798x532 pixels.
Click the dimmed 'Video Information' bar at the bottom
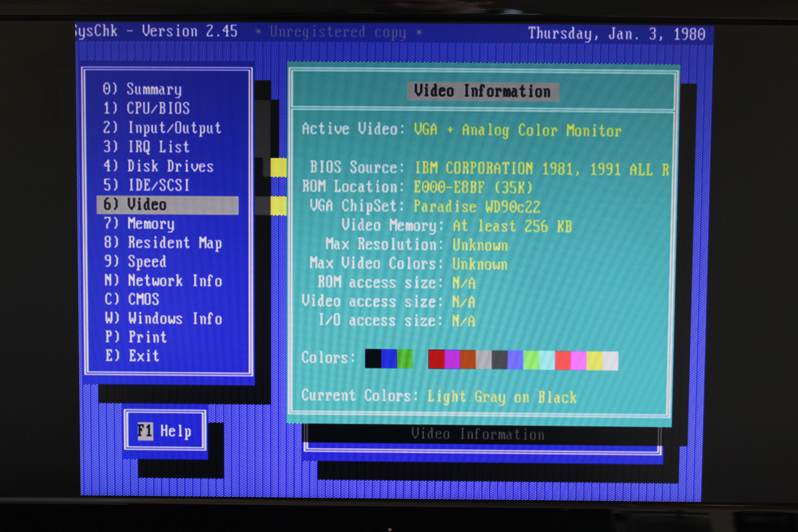[478, 435]
